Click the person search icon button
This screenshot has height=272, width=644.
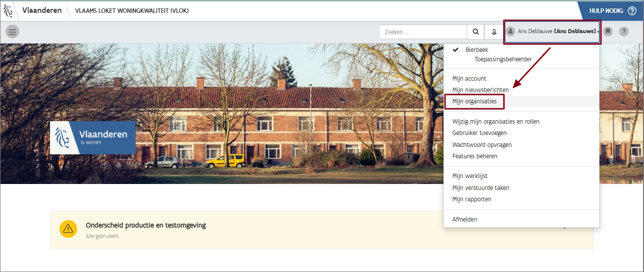(494, 32)
